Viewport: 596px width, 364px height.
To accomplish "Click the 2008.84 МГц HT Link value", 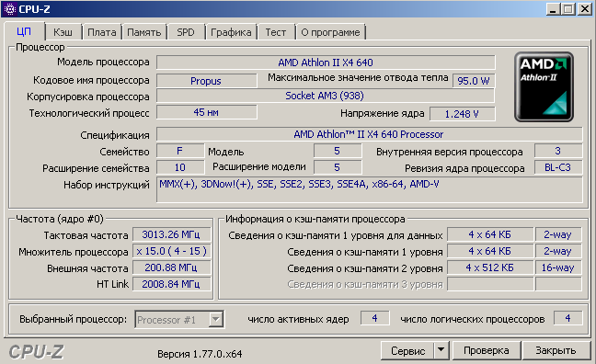I will (171, 284).
